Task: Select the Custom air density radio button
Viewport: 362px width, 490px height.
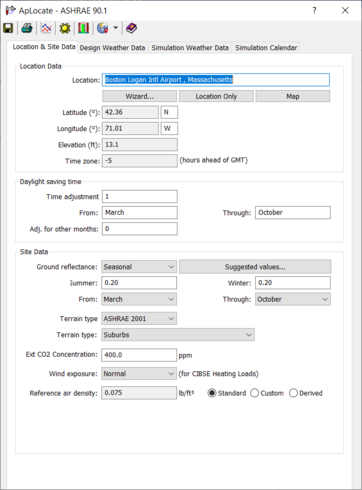Action: coord(254,393)
